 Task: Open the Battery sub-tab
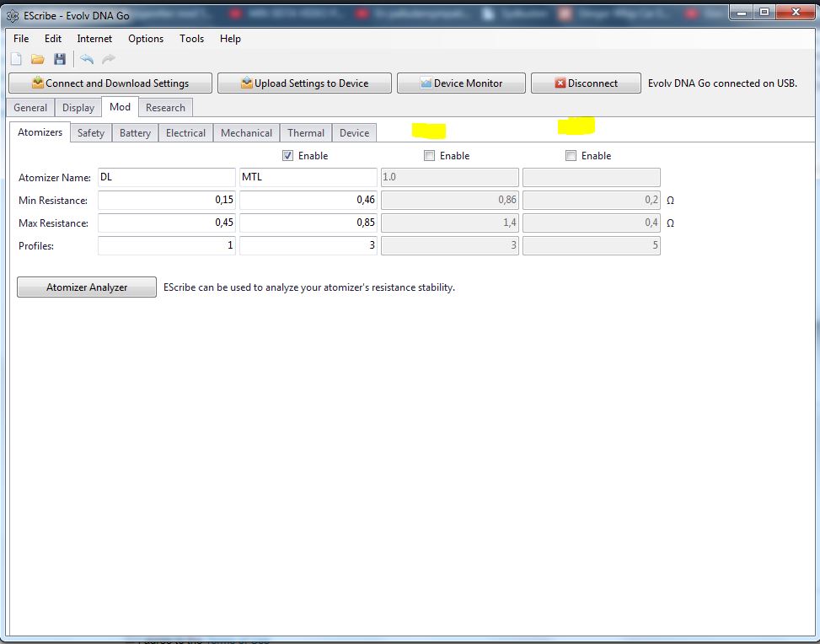point(135,133)
